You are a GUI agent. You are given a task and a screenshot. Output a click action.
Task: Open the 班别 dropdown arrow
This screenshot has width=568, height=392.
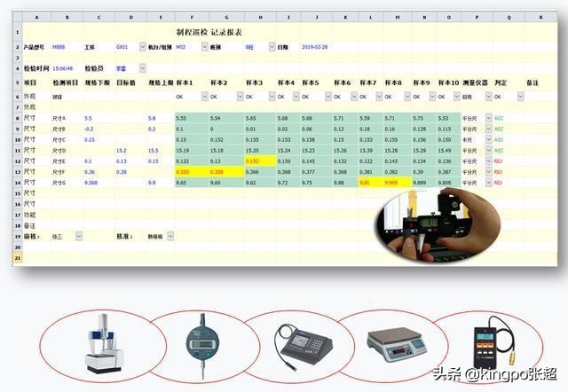(x=272, y=46)
